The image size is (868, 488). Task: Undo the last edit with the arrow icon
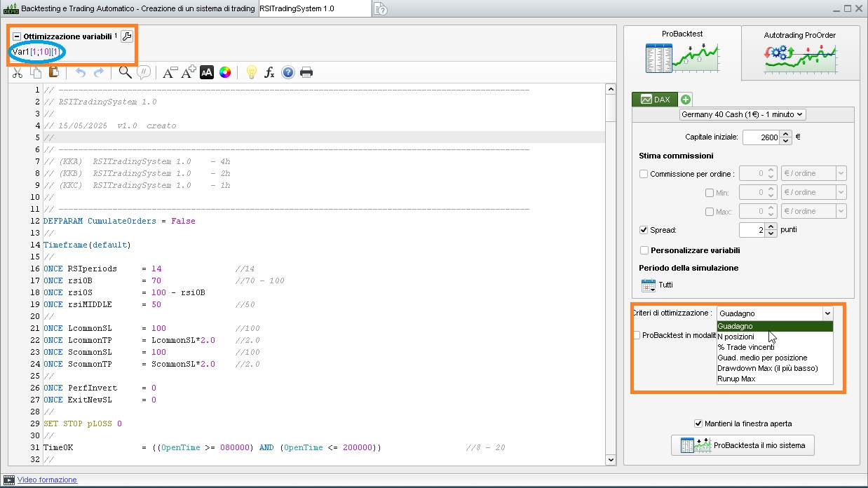[80, 72]
